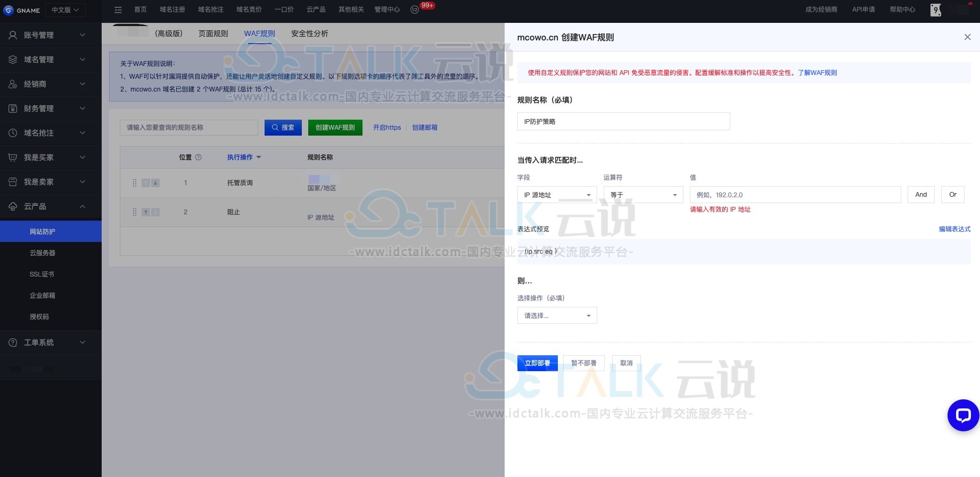Select 企业邮箱 in the sidebar
This screenshot has width=980, height=477.
(43, 296)
